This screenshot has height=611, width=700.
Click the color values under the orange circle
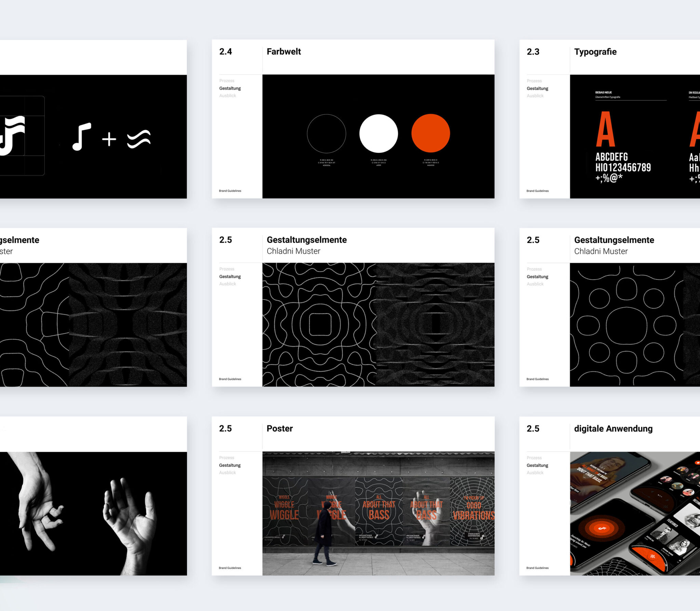(x=431, y=163)
